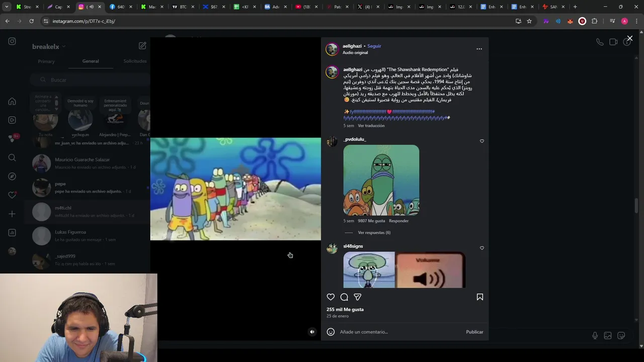Share the post via paper plane icon

[x=357, y=297]
